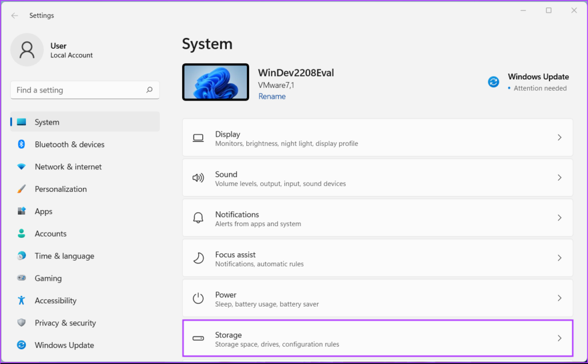Click the Accessibility figure icon

coord(21,300)
